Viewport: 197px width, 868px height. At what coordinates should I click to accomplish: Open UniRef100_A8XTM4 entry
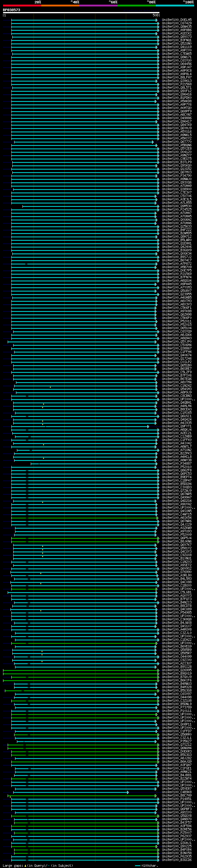[177, 382]
